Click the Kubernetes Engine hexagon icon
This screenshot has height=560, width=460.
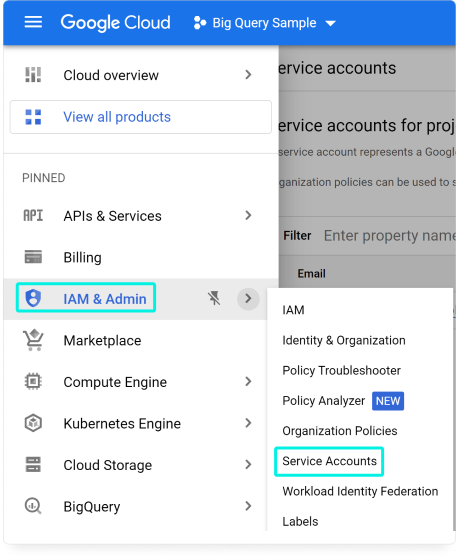[33, 423]
